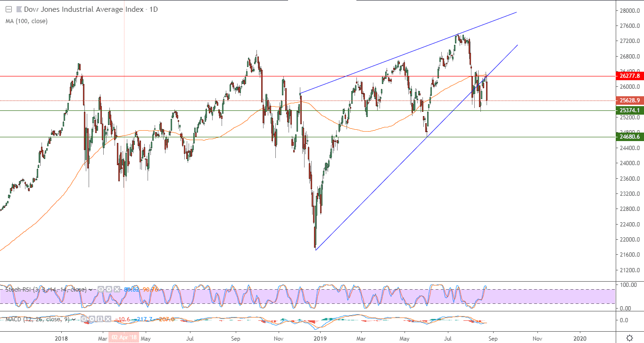Open MACD source code braces icon
The width and height of the screenshot is (644, 343).
click(x=100, y=319)
